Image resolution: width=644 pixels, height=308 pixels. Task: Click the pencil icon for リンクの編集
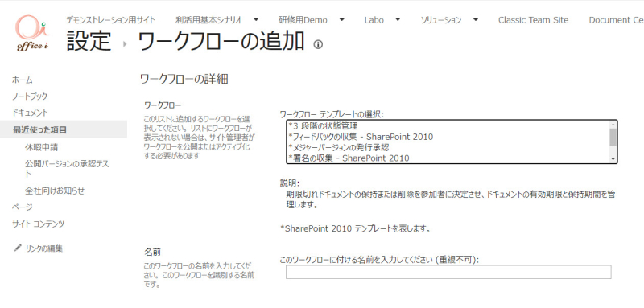pos(17,248)
